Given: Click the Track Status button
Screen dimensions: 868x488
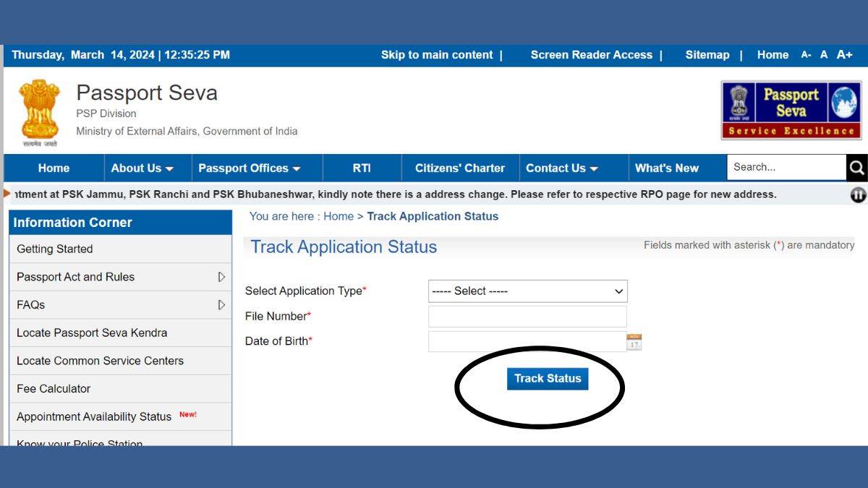Looking at the screenshot, I should 548,378.
